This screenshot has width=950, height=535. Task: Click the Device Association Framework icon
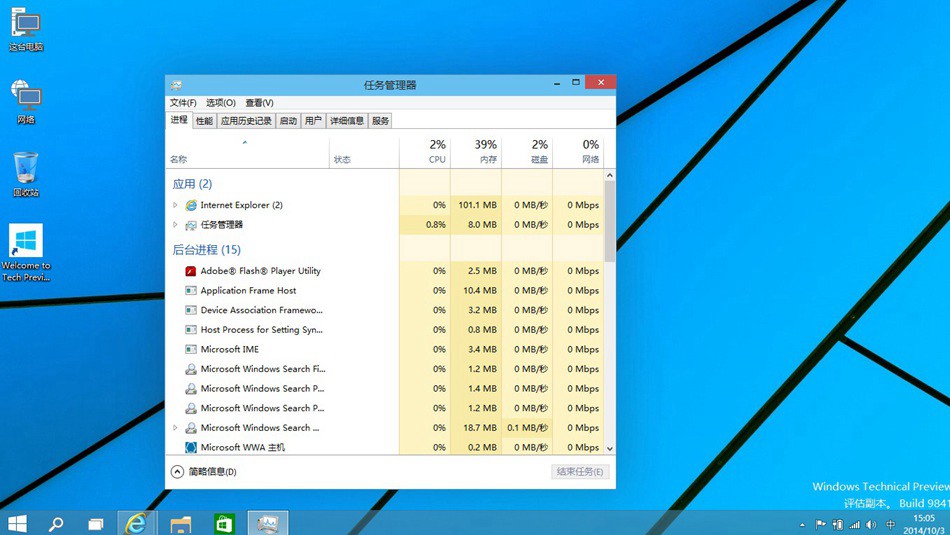(191, 310)
